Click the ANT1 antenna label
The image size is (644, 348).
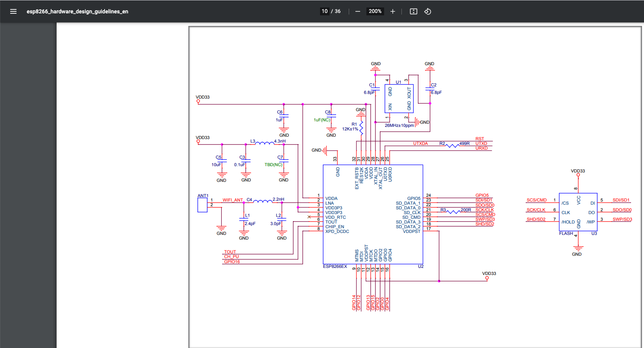[203, 196]
